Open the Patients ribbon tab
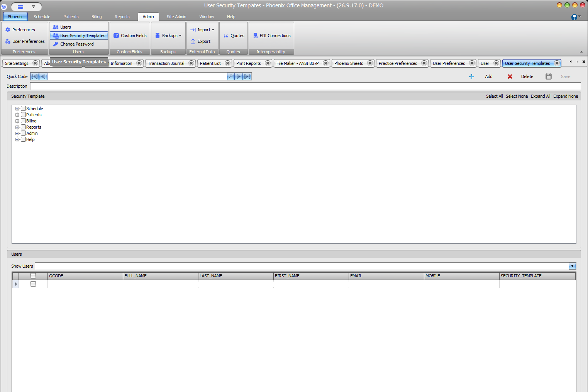 [x=71, y=17]
